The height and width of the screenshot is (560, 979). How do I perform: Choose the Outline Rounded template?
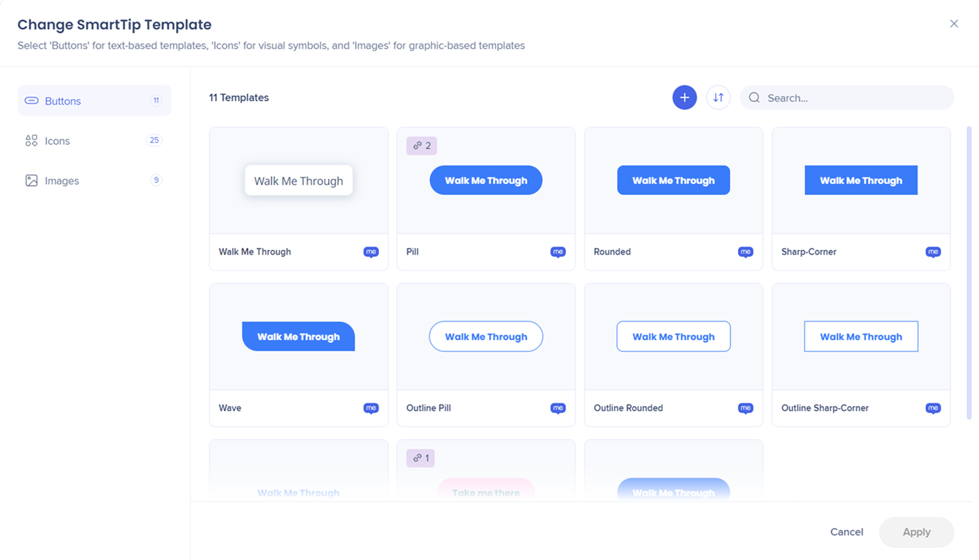[673, 337]
